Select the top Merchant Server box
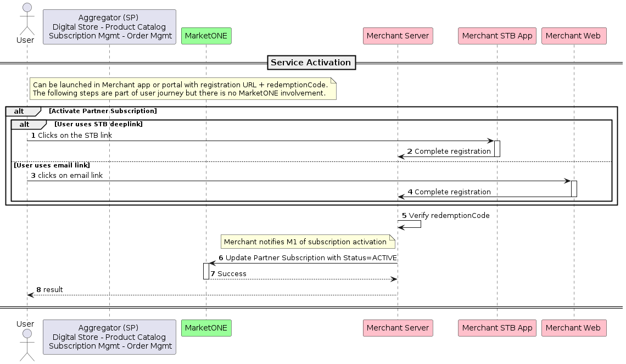The width and height of the screenshot is (626, 364). coord(398,36)
